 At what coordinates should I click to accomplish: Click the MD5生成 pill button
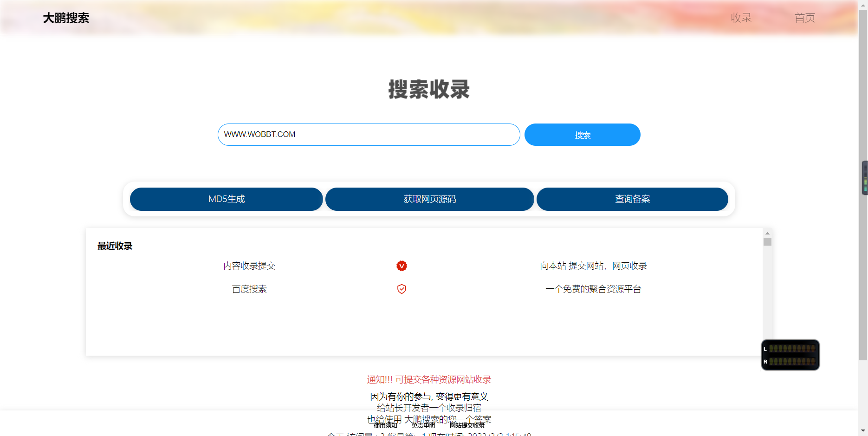click(x=226, y=199)
